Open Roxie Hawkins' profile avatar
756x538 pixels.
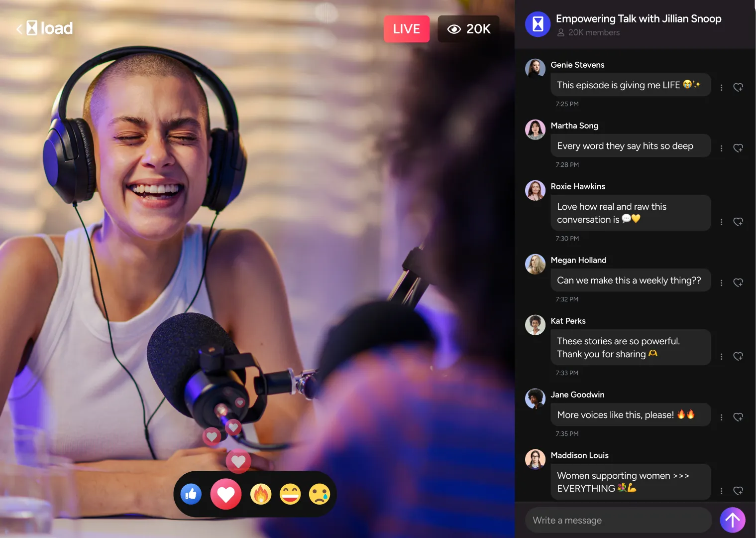pyautogui.click(x=536, y=190)
